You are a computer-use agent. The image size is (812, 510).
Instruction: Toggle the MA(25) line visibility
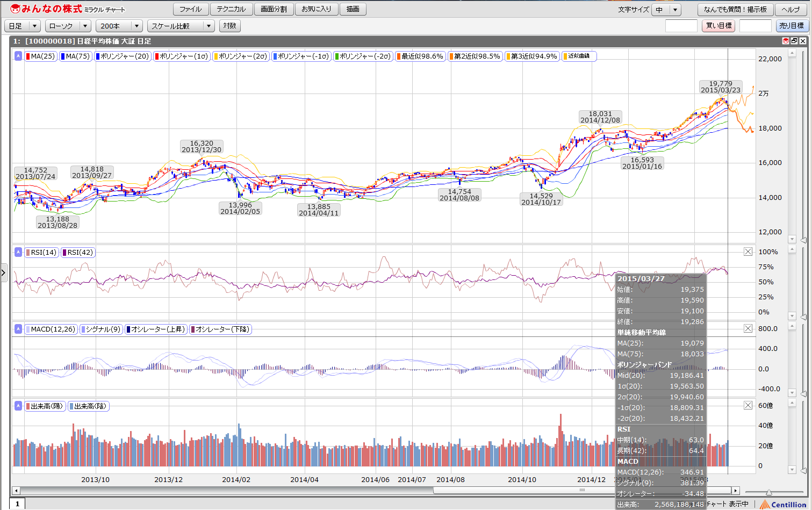point(41,56)
